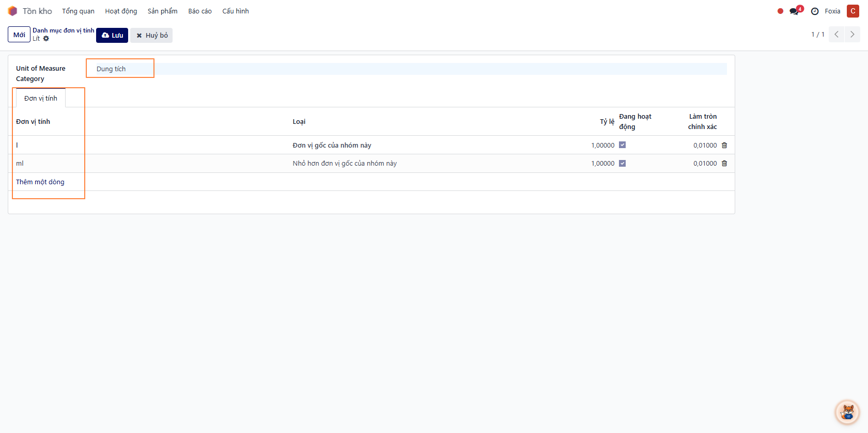Open the clock activities icon
This screenshot has height=433, width=868.
815,11
